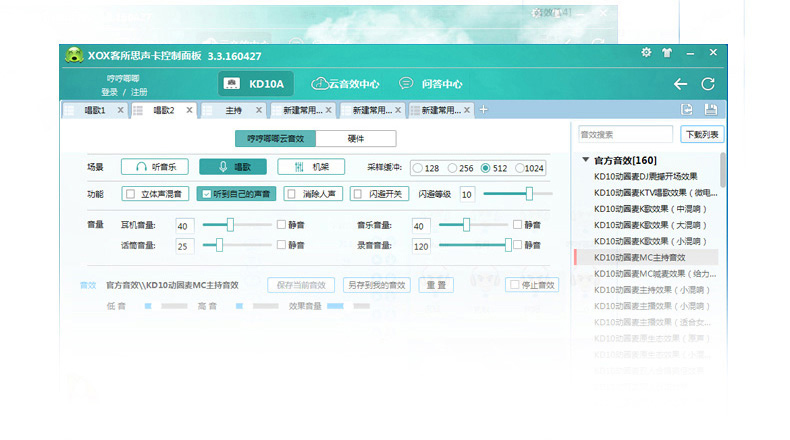Click the 耳机音量 value field
The height and width of the screenshot is (440, 790).
tap(184, 226)
